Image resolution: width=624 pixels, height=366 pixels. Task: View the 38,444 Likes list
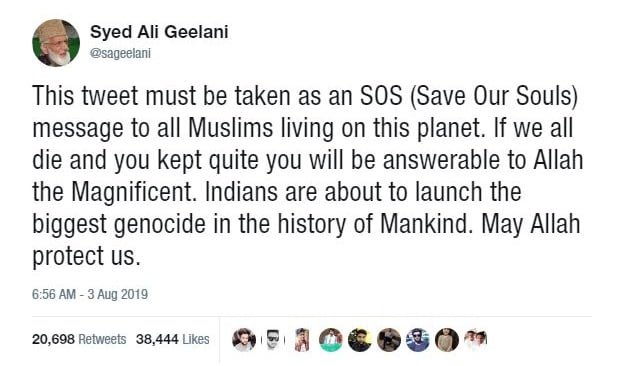pyautogui.click(x=172, y=339)
